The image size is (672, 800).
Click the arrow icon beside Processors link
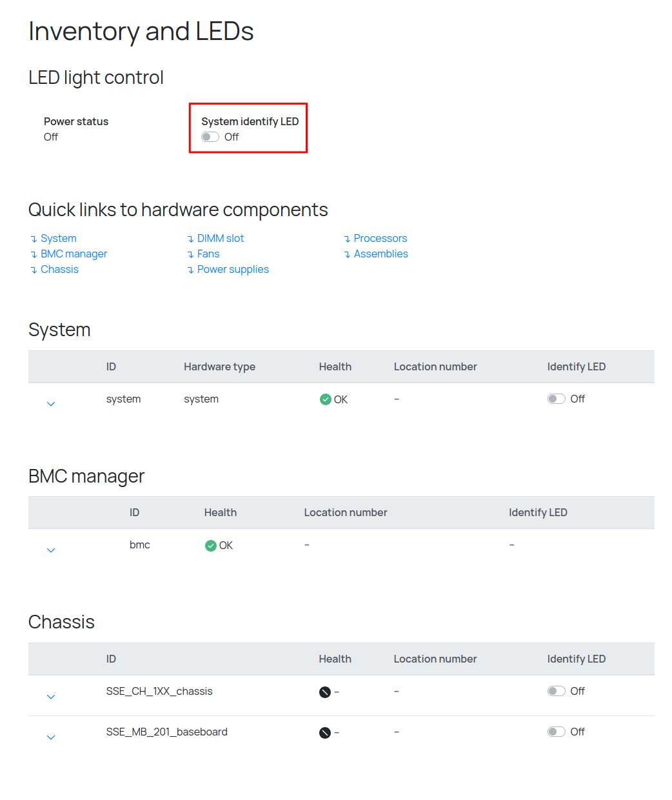[x=347, y=239]
